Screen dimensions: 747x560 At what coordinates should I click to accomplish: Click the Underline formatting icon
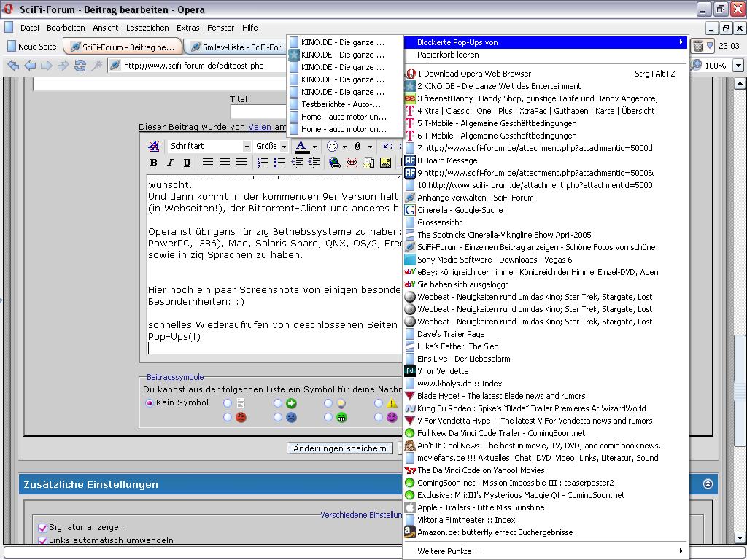pos(187,163)
